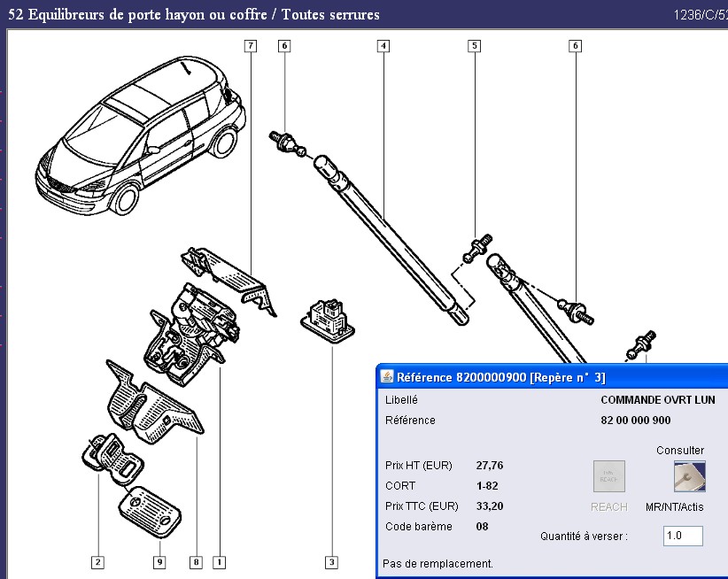Open the Consulter MR/NT/Actis document icon
Viewport: 728px width, 579px height.
(689, 475)
